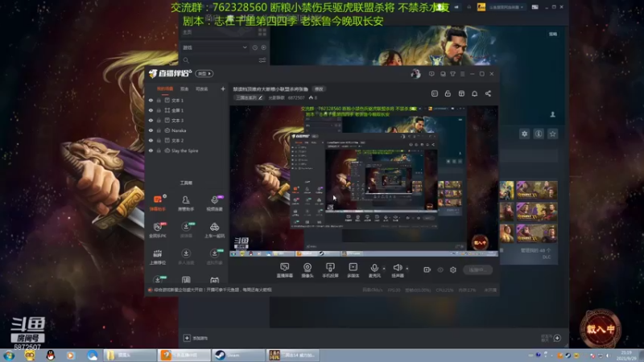Open the 弹幕助手 tool in the toolbox
644x362 pixels.
[x=157, y=203]
